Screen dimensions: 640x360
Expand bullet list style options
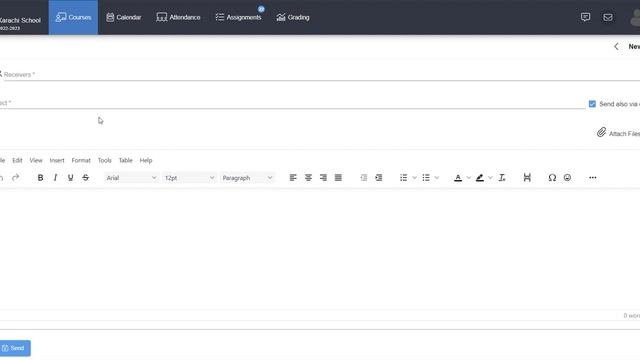tap(437, 178)
